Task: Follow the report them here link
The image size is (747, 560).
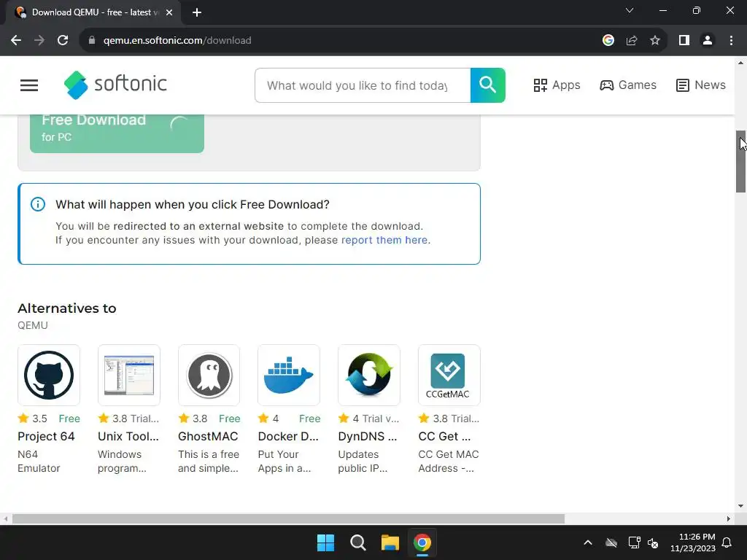Action: [384, 240]
